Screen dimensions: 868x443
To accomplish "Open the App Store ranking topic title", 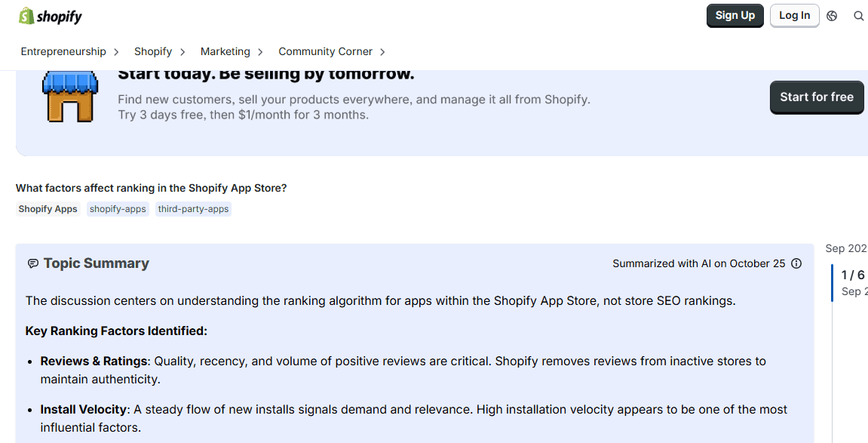I will [151, 188].
